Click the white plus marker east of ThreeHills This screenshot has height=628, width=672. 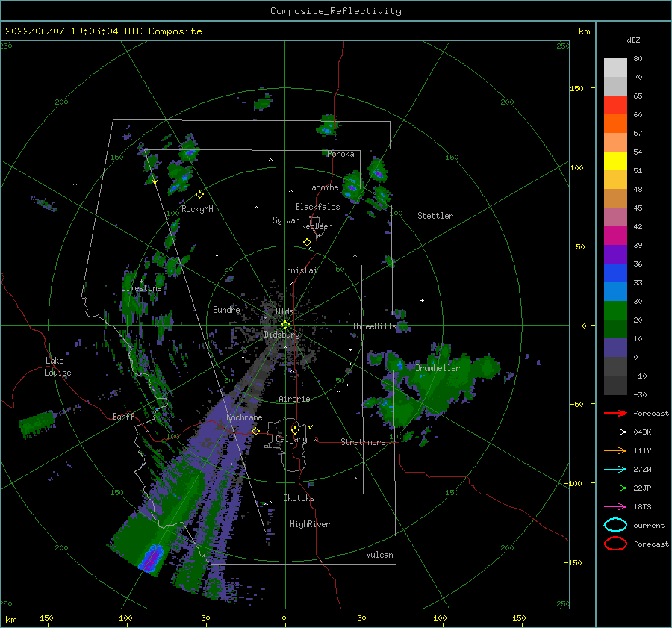[422, 300]
